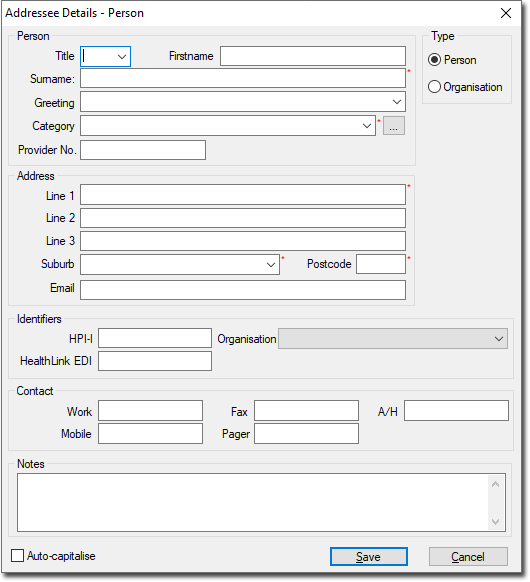Expand the Suburb dropdown list
The image size is (530, 582).
point(271,265)
